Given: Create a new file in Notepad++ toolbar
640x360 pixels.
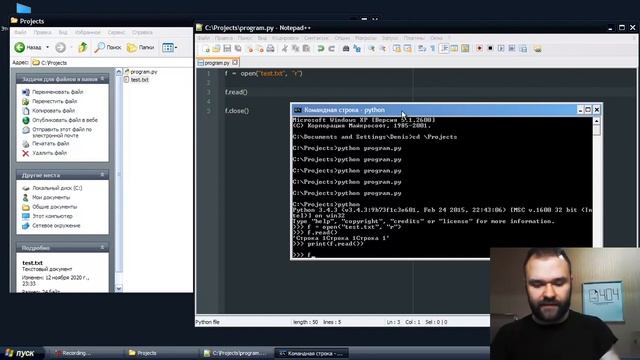Looking at the screenshot, I should 206,49.
